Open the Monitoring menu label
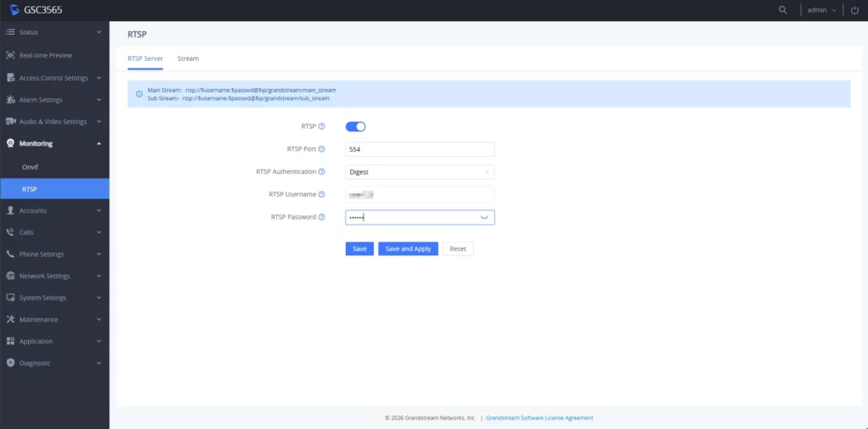Image resolution: width=868 pixels, height=429 pixels. [36, 144]
